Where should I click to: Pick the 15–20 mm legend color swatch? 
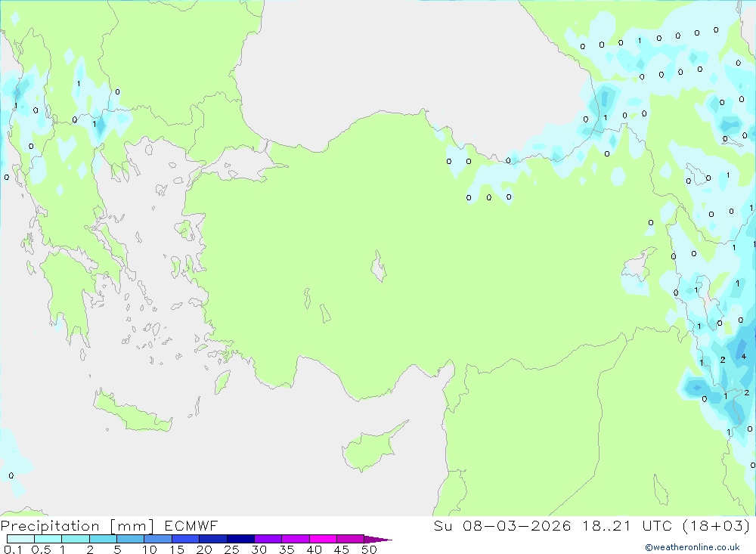coord(185,539)
